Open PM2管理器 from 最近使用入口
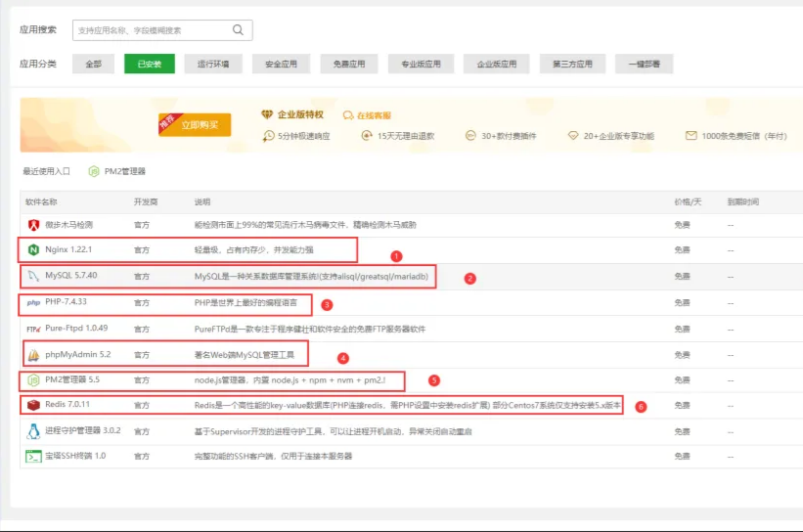This screenshot has height=532, width=803. (117, 171)
